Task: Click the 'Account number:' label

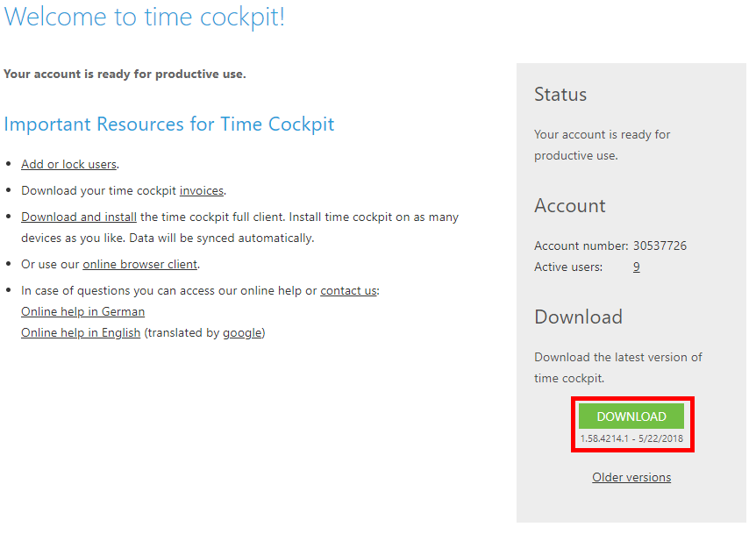Action: click(581, 246)
